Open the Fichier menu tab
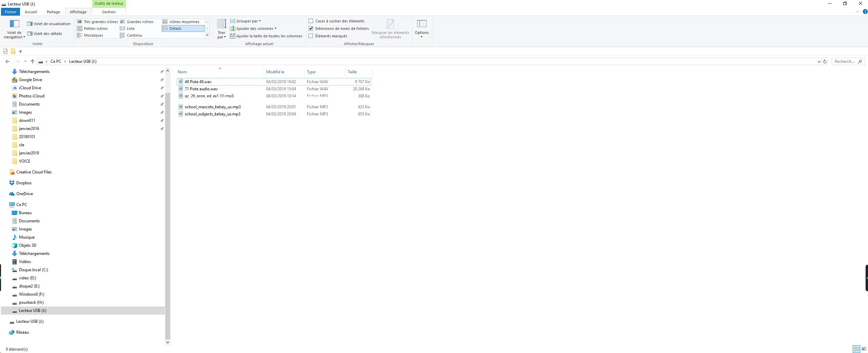 click(x=11, y=12)
